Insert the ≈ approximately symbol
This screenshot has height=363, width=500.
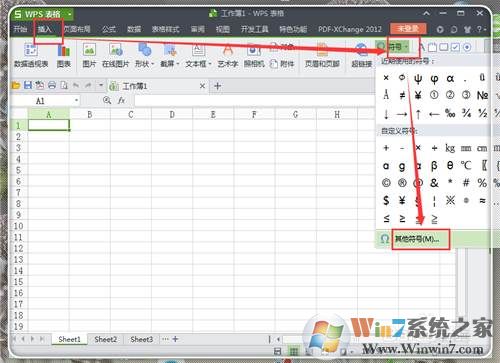(x=482, y=200)
